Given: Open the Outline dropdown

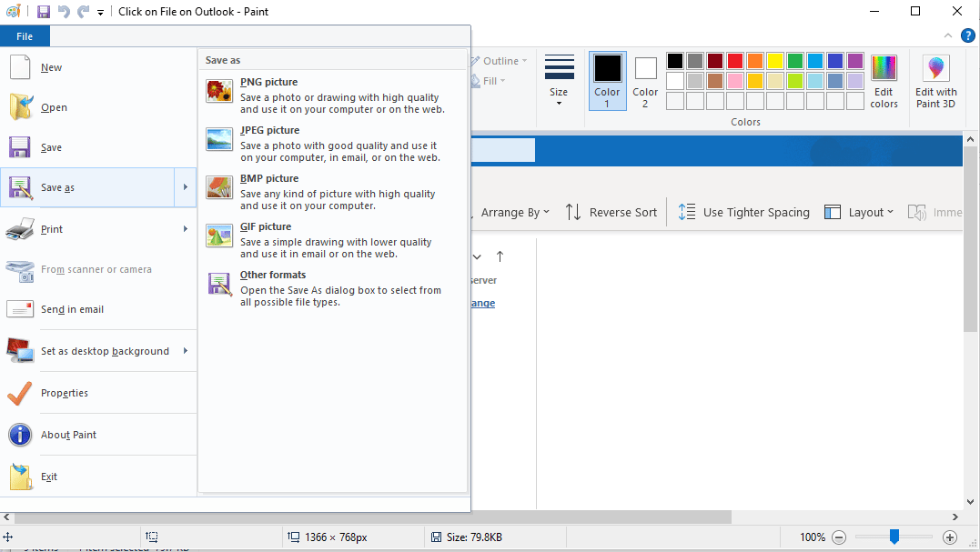Looking at the screenshot, I should (499, 61).
